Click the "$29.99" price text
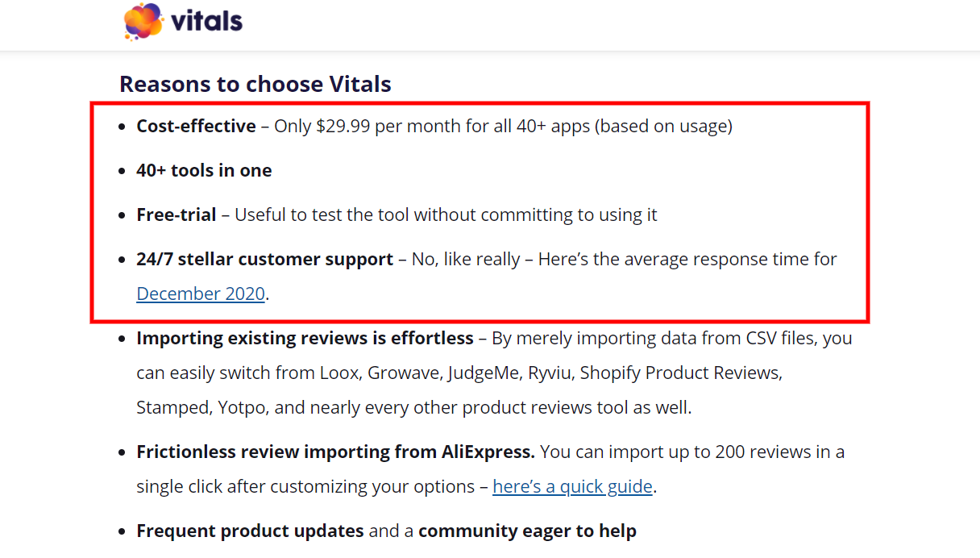Screen dimensions: 980x558 344,126
